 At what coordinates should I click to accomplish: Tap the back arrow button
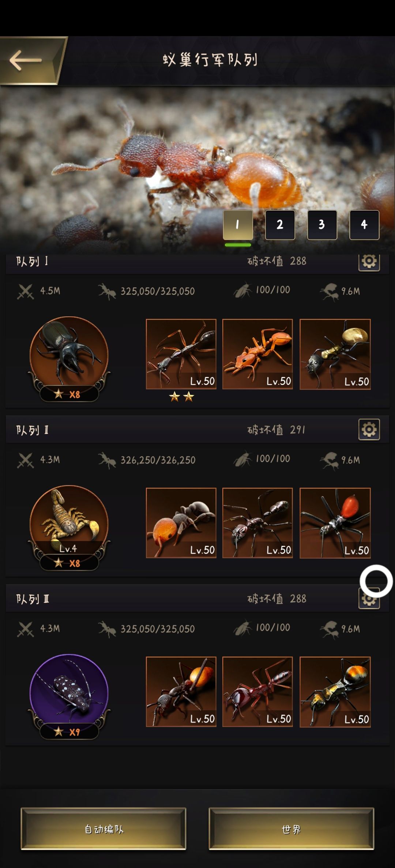(29, 60)
